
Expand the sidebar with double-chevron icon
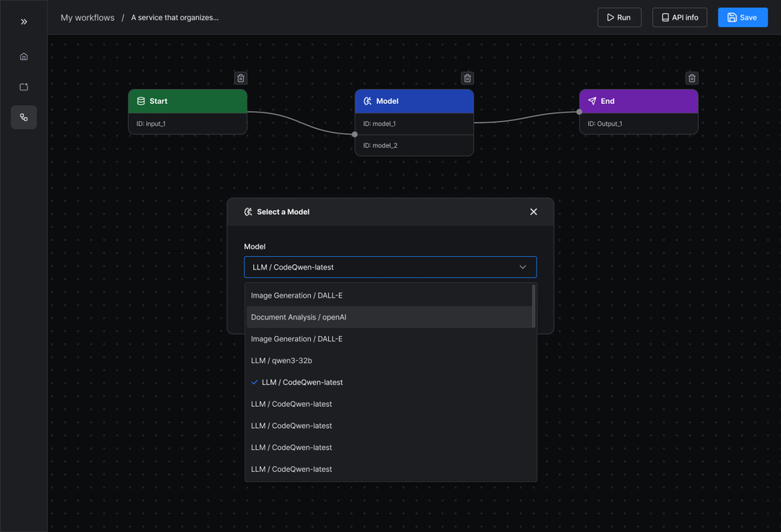tap(23, 22)
